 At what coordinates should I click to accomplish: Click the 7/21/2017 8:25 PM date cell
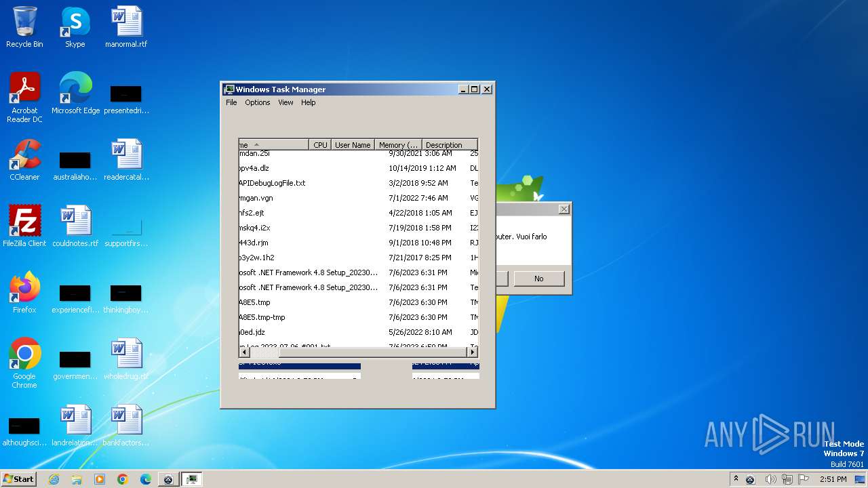(420, 258)
